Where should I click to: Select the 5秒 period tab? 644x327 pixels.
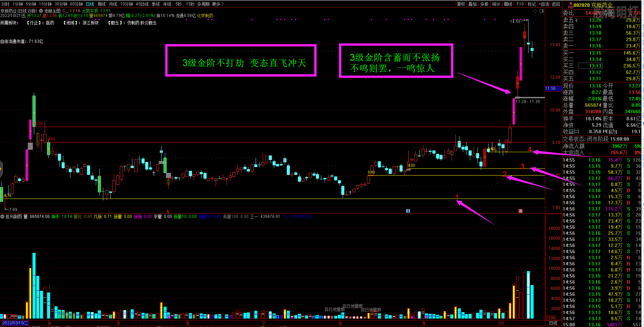click(x=178, y=4)
